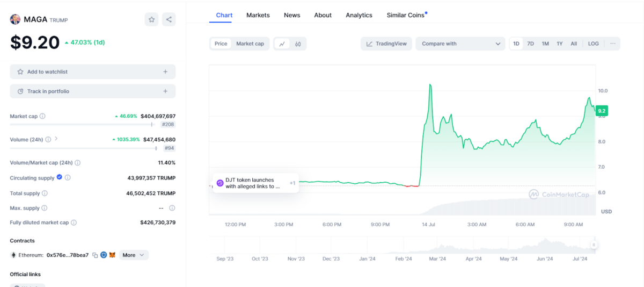
Task: Click the star favorite icon button
Action: point(152,19)
